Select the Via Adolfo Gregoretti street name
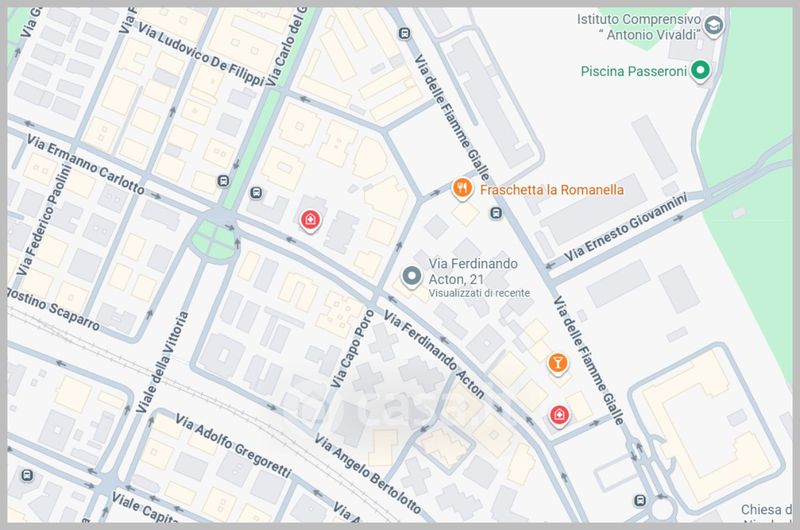This screenshot has width=800, height=530. pyautogui.click(x=233, y=445)
